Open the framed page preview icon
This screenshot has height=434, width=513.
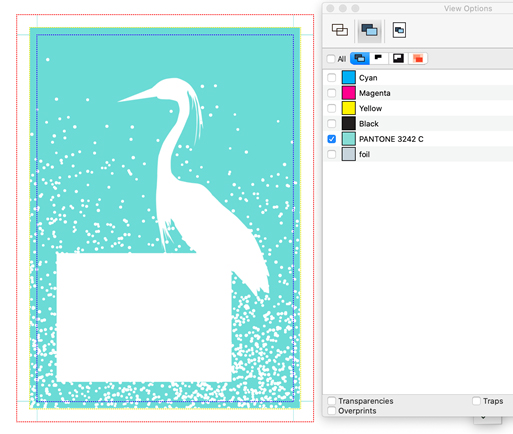(399, 30)
